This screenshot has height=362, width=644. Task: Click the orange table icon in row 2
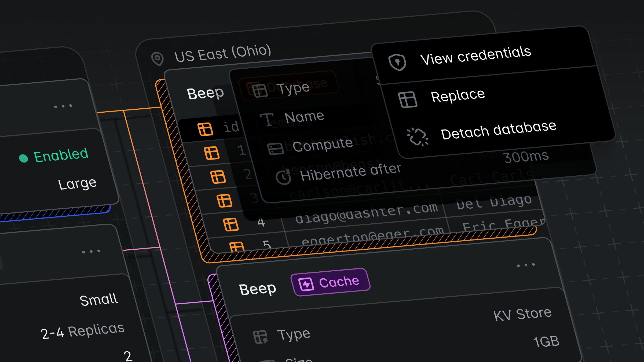point(218,177)
